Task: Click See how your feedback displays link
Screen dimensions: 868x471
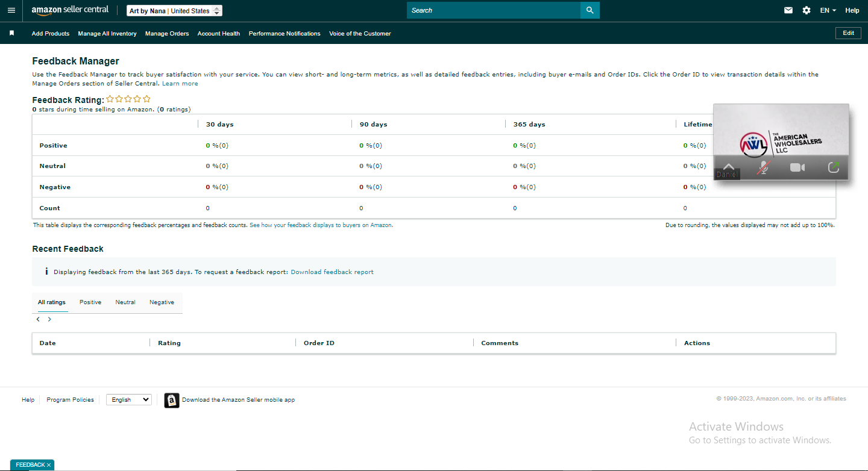Action: [321, 225]
